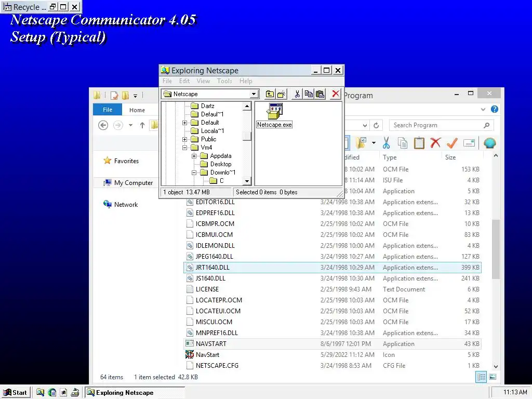Image resolution: width=532 pixels, height=399 pixels.
Task: Click the Paste icon in Exploring Netscape toolbar
Action: [320, 94]
